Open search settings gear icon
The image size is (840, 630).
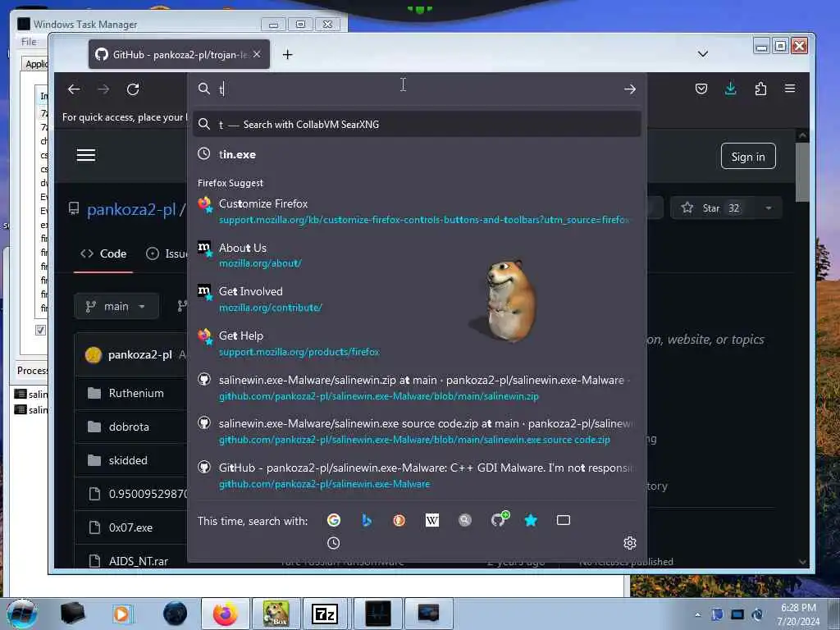[630, 543]
